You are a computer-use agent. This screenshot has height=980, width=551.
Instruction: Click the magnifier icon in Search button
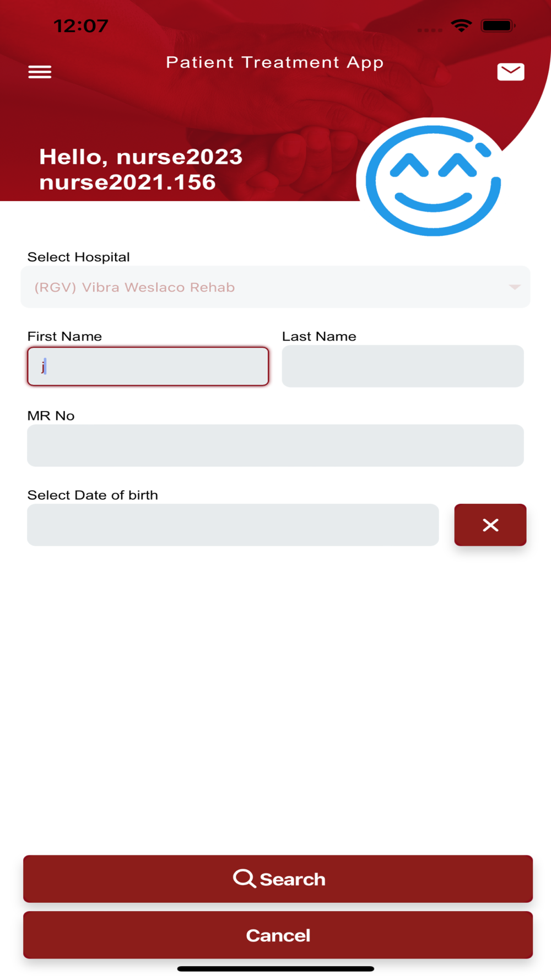pos(244,879)
